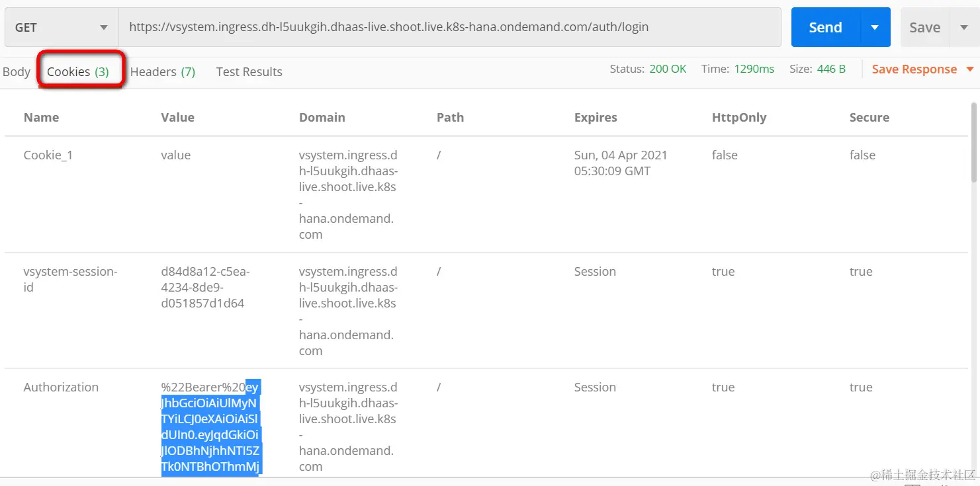Open the Headers (7) tab
The height and width of the screenshot is (486, 980).
tap(163, 71)
